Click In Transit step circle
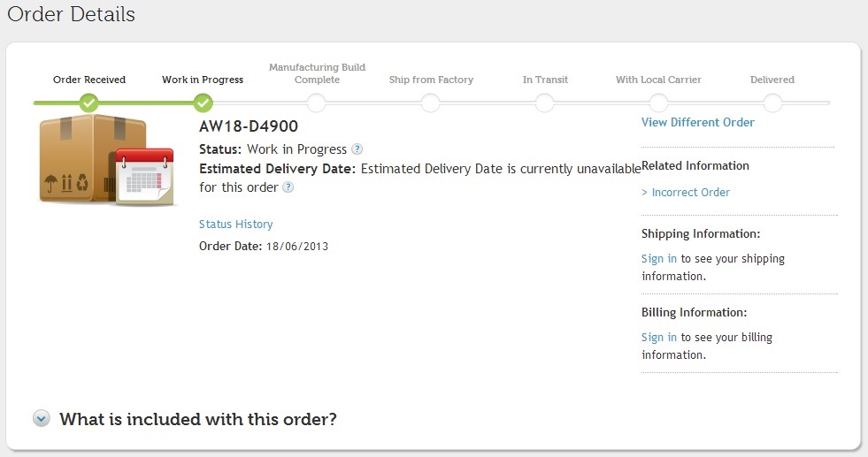Screen dimensions: 868x457 545,103
